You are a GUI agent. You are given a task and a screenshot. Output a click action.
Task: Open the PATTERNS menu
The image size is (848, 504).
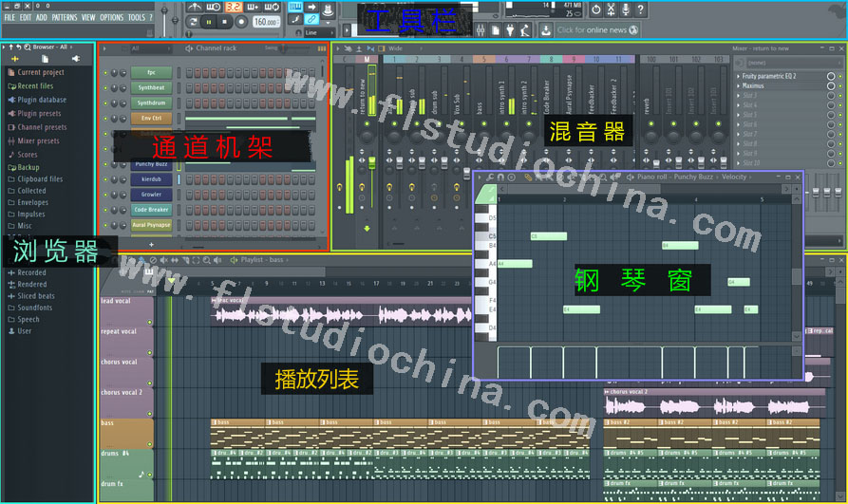tap(65, 18)
